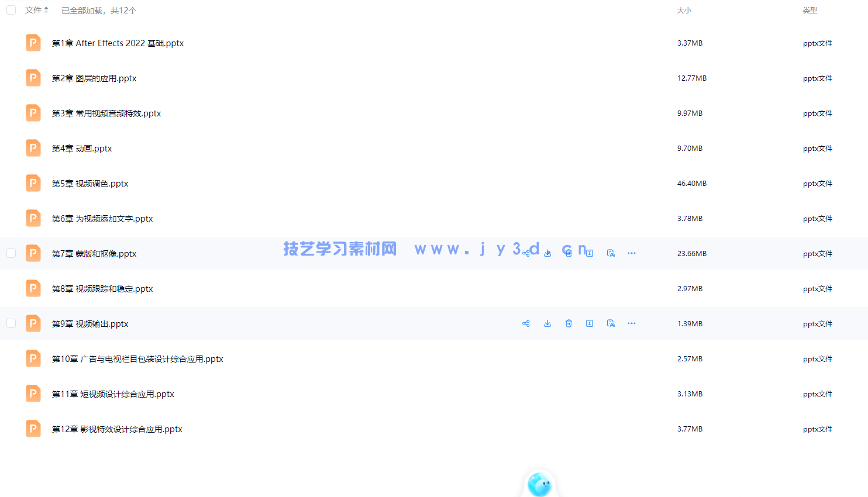Click the highlighted 12.77MB size link
868x497 pixels.
click(x=691, y=78)
